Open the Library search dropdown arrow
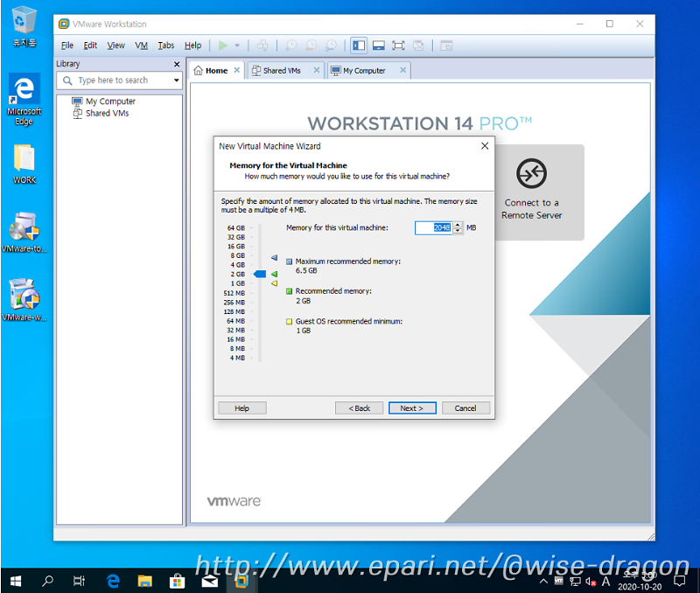The image size is (700, 593). click(x=177, y=80)
